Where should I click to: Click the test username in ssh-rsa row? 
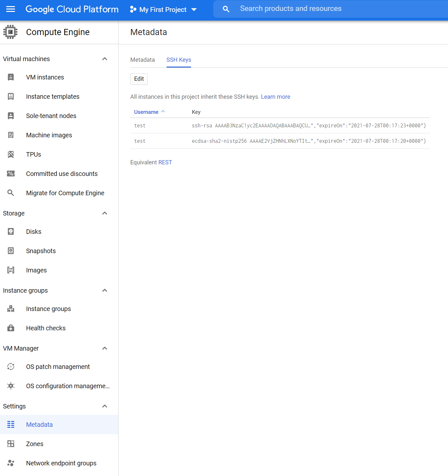140,126
